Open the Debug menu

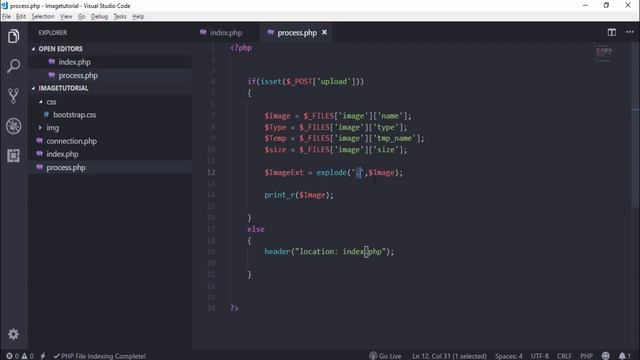99,16
